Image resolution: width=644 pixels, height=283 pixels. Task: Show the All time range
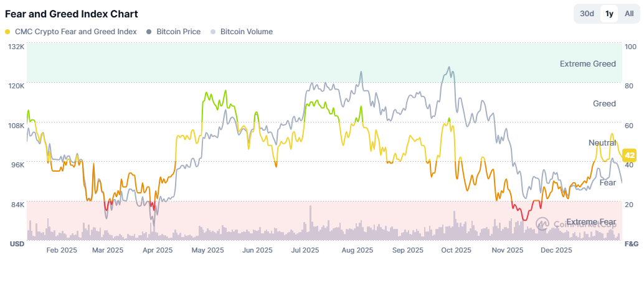[629, 14]
